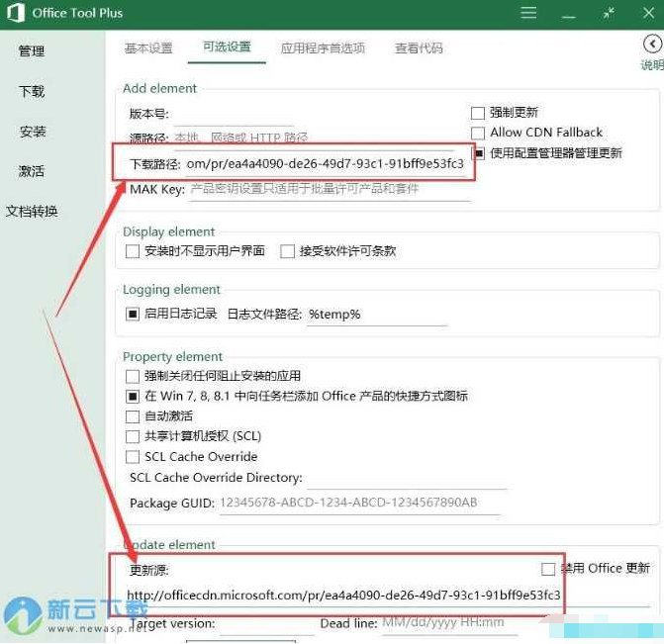Enable the 强制更新 checkbox
664x644 pixels.
coord(478,113)
